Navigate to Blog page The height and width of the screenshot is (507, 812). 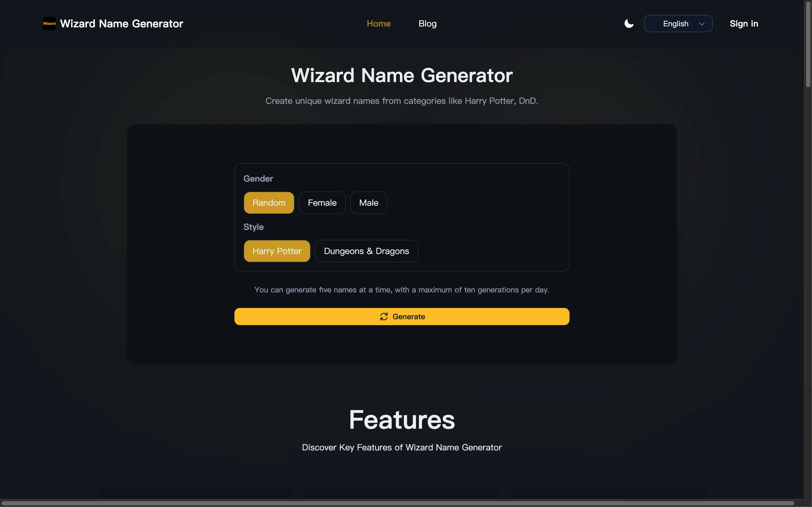(x=427, y=23)
